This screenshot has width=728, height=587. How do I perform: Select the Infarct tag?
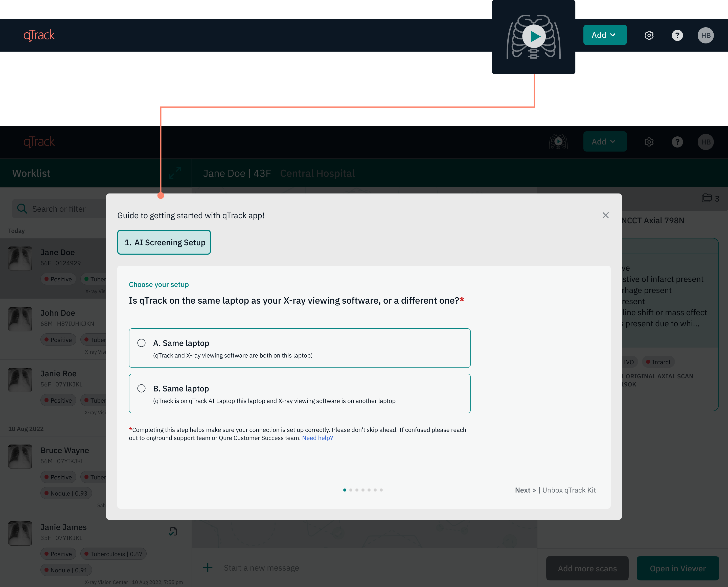pyautogui.click(x=658, y=362)
